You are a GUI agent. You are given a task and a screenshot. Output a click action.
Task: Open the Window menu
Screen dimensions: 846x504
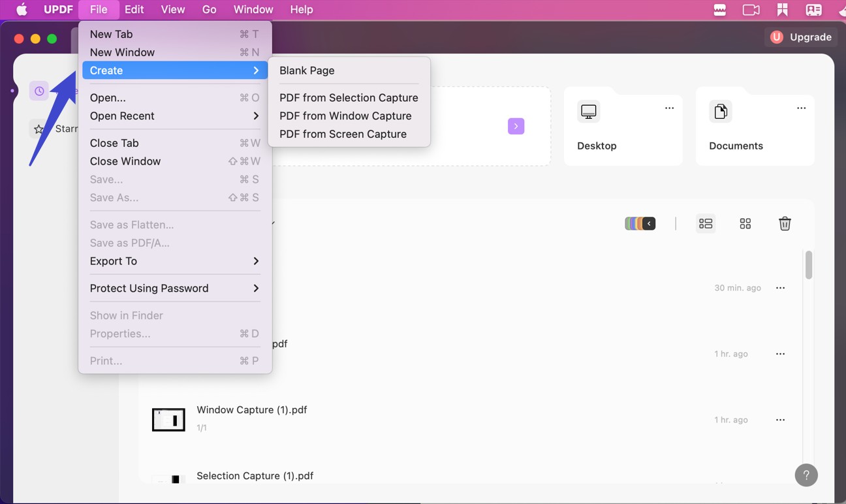point(253,10)
